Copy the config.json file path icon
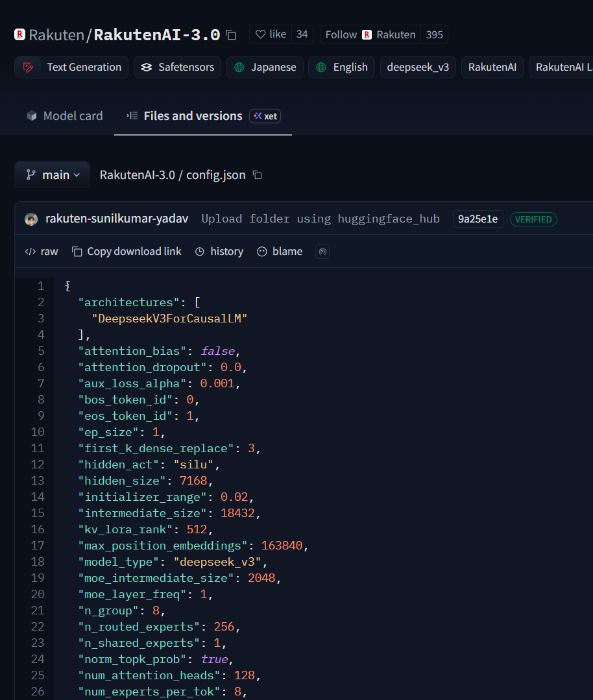This screenshot has width=593, height=700. click(x=257, y=175)
